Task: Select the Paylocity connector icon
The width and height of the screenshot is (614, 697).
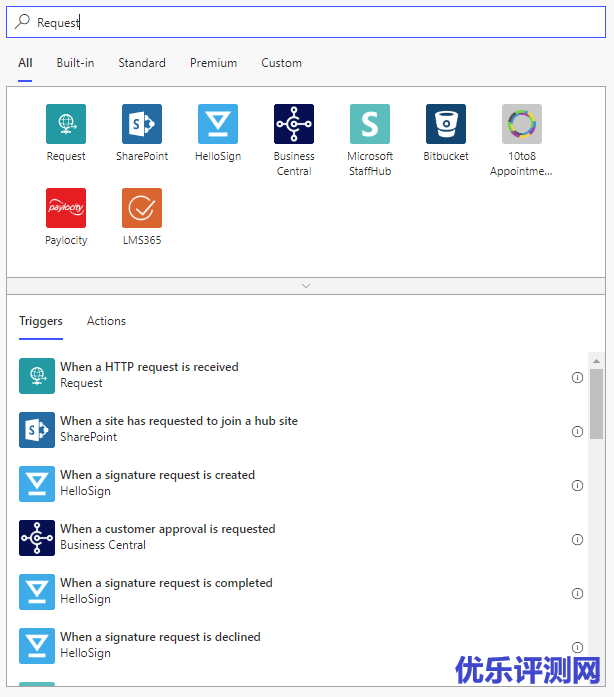Action: (66, 208)
